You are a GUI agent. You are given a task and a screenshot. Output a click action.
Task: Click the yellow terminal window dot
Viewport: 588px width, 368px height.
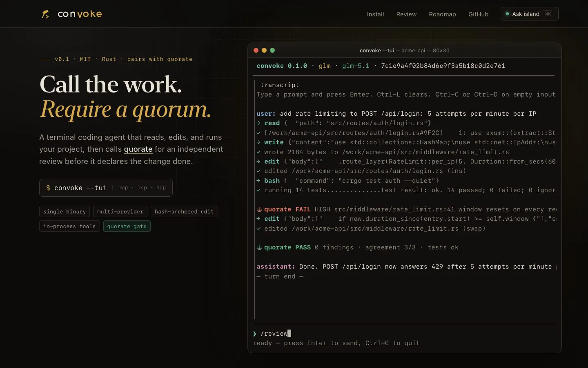[264, 50]
